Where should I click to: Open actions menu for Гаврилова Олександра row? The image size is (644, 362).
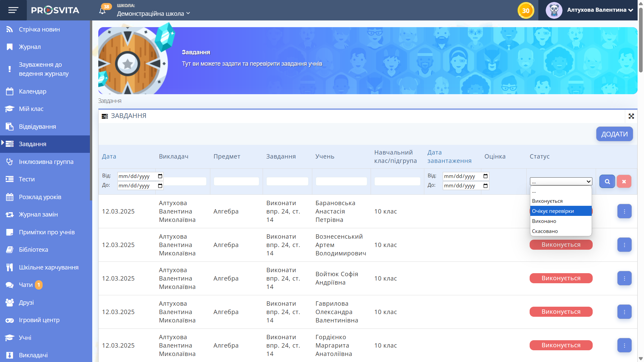[x=624, y=312]
